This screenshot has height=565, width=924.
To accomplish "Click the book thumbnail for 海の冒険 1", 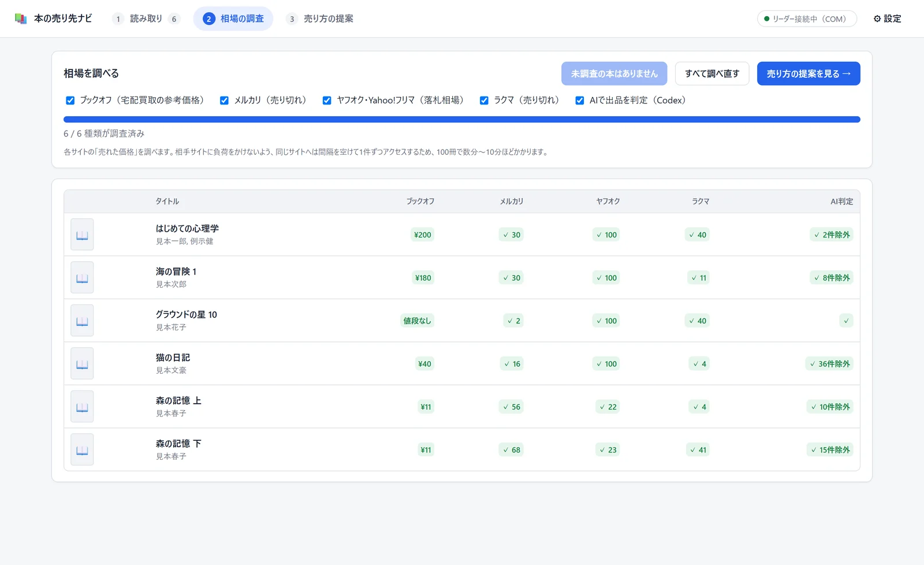I will click(82, 277).
